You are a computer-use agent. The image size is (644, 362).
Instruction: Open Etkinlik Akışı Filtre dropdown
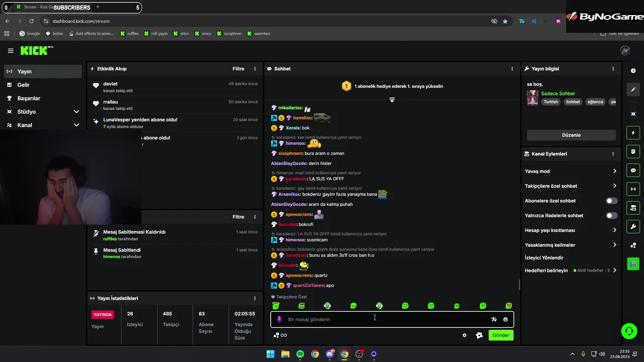click(x=238, y=69)
